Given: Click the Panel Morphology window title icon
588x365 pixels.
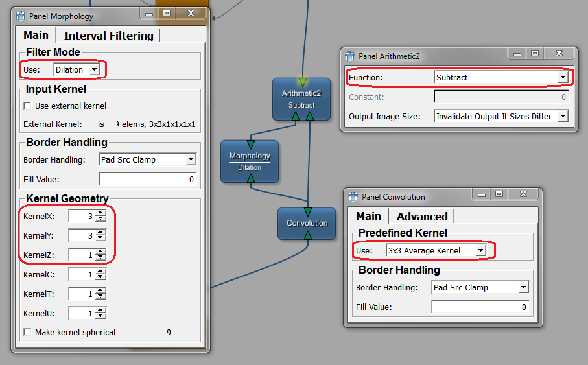Looking at the screenshot, I should (21, 16).
